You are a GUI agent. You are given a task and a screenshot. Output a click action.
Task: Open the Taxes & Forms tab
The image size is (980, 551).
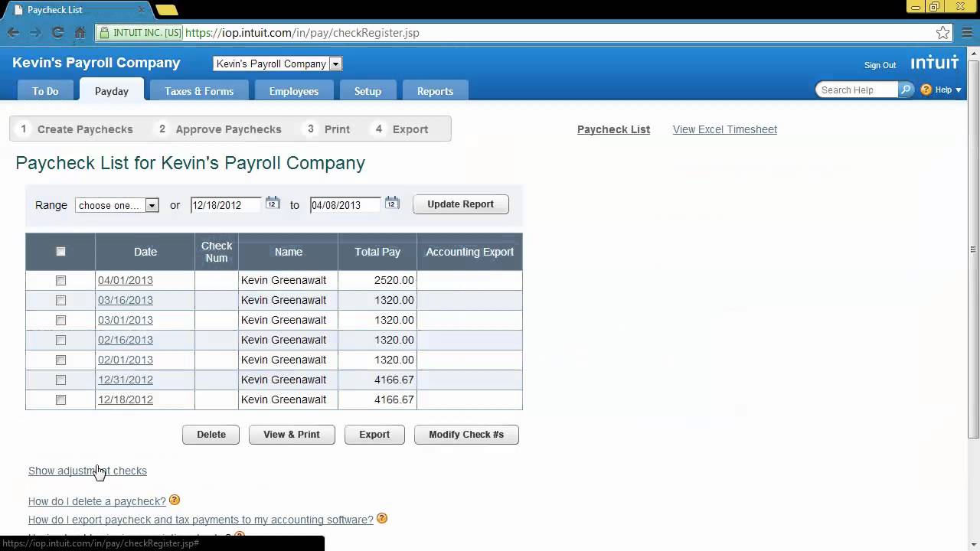point(199,90)
